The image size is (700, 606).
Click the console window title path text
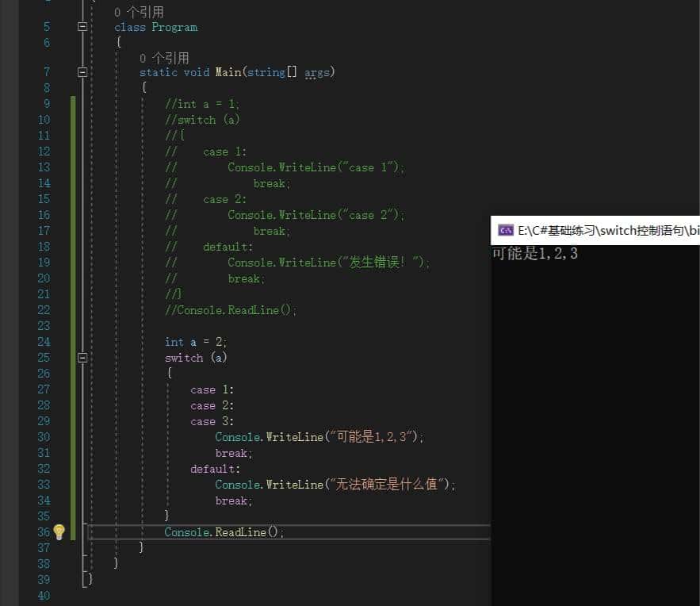coord(609,231)
